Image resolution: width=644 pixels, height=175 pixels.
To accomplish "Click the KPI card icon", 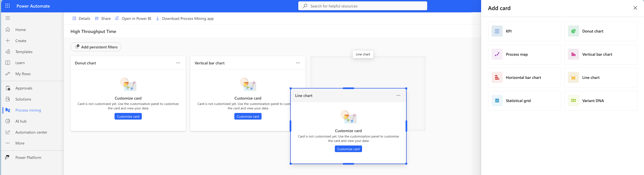I will coord(497,31).
